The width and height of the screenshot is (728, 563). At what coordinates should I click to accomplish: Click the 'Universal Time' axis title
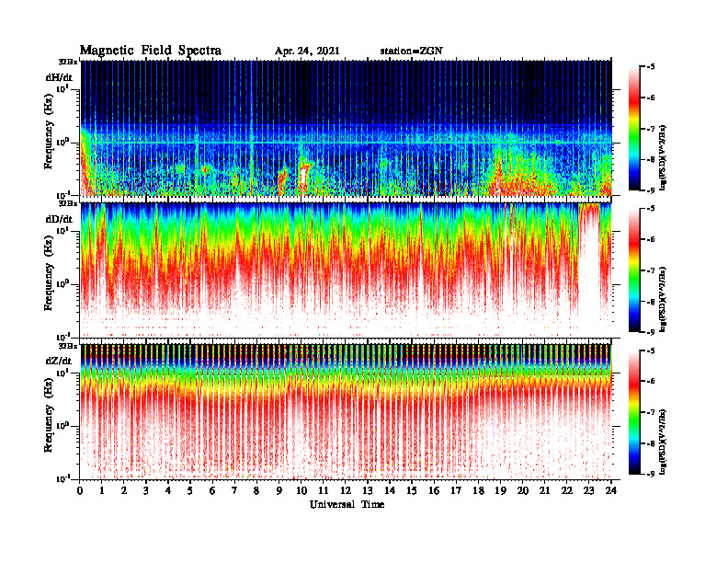click(347, 504)
